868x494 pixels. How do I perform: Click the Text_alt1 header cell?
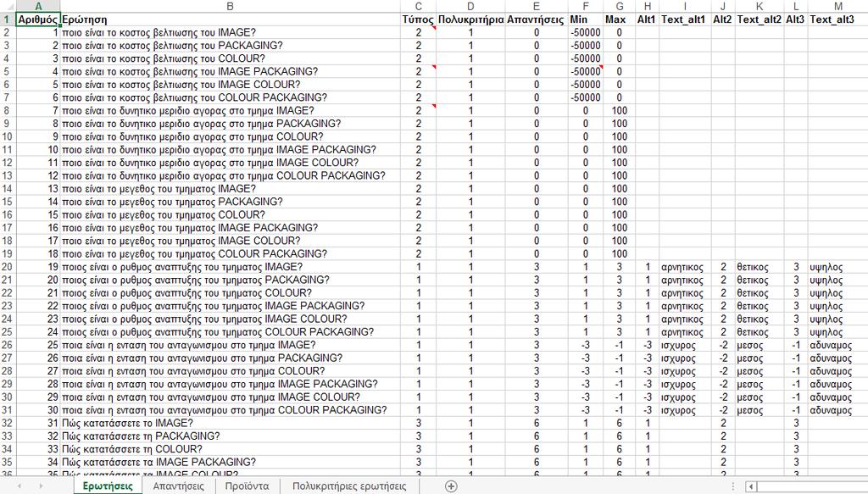[x=685, y=19]
